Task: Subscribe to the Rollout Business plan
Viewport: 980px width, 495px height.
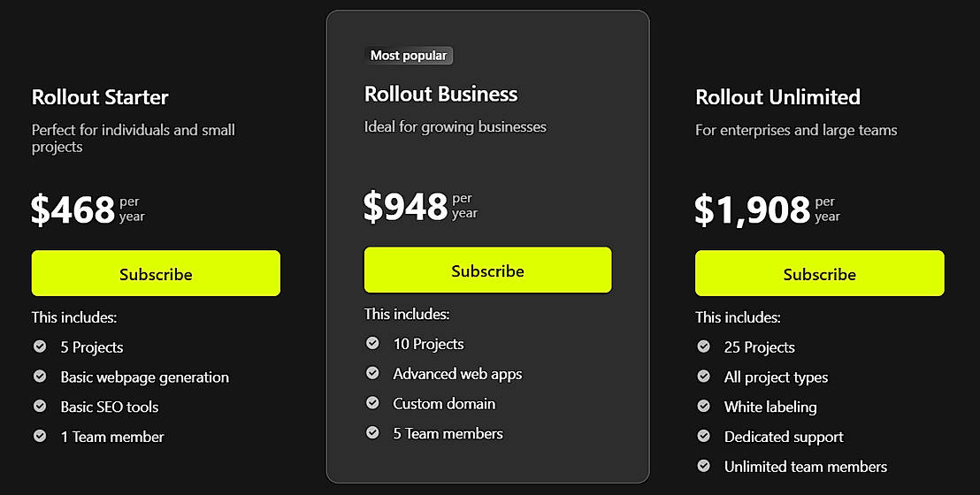Action: [487, 270]
